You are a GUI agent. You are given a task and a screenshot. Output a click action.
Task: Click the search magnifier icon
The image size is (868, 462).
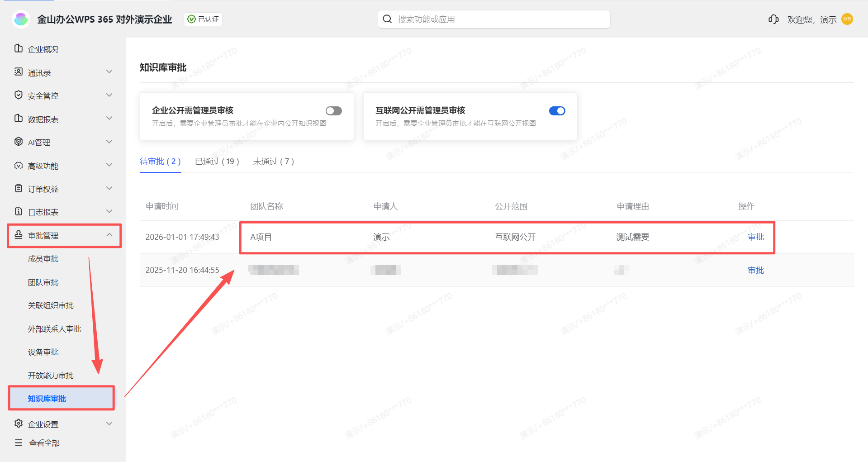387,19
